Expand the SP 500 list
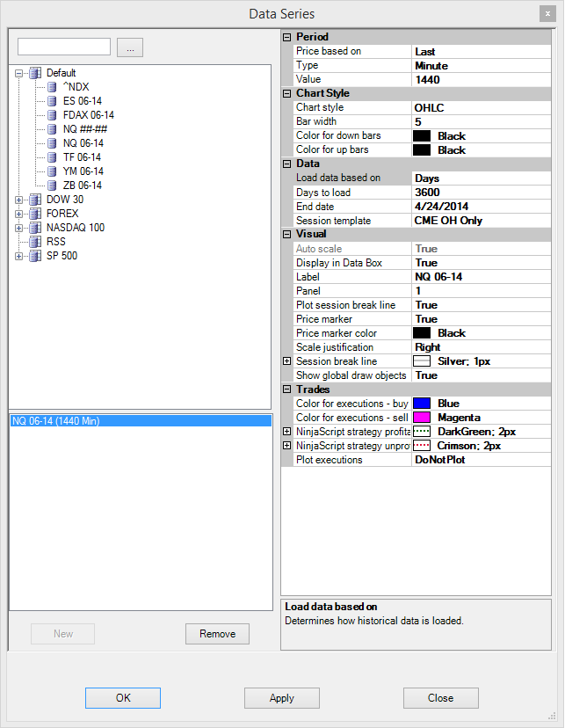Image resolution: width=565 pixels, height=728 pixels. tap(18, 256)
